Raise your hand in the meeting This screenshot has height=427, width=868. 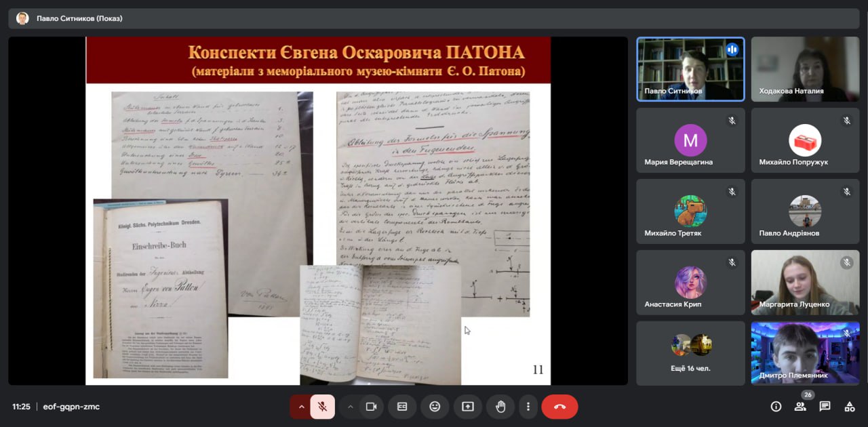[500, 407]
